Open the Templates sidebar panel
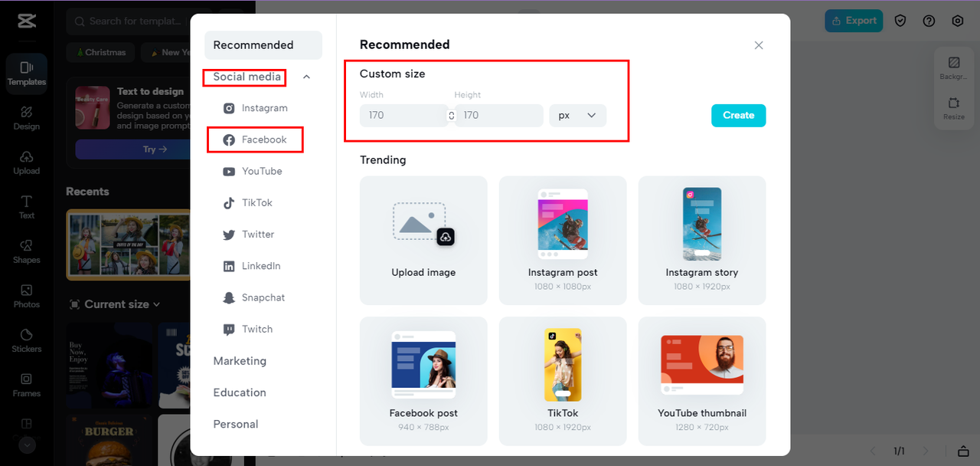980x466 pixels. point(27,74)
